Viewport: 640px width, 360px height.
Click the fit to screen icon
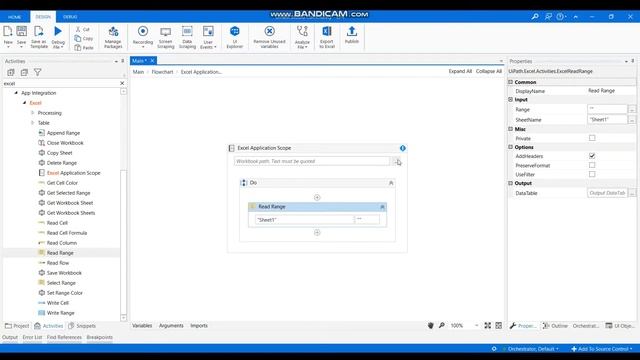click(488, 325)
